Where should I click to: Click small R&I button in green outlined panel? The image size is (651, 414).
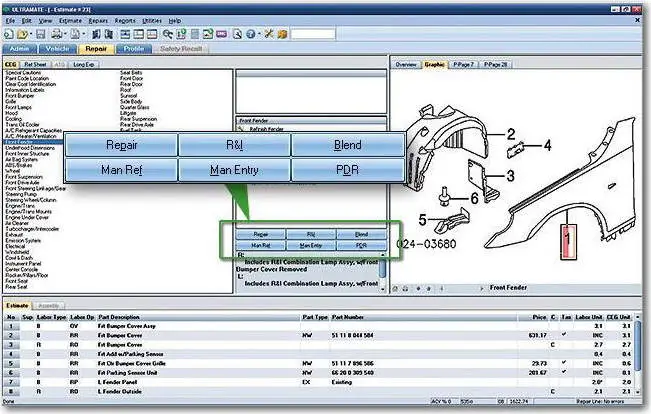click(x=311, y=235)
